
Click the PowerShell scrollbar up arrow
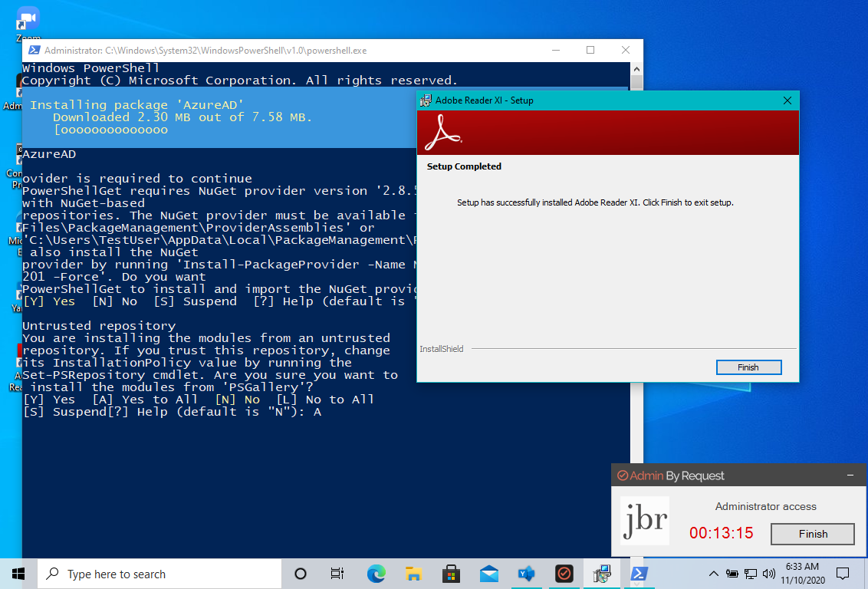tap(636, 69)
